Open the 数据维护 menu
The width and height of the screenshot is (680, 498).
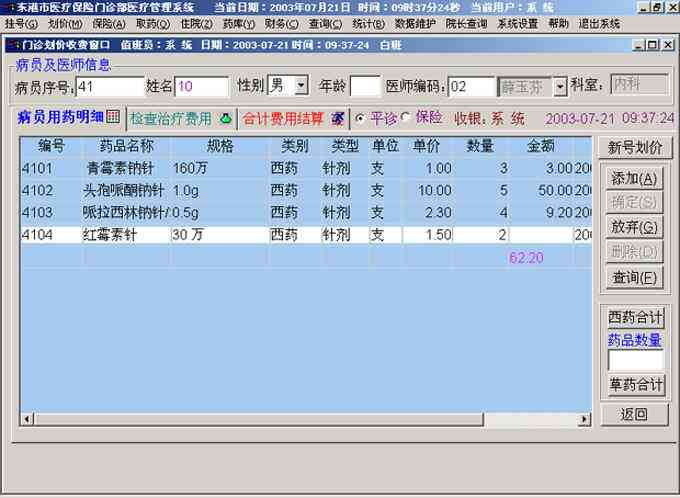415,23
